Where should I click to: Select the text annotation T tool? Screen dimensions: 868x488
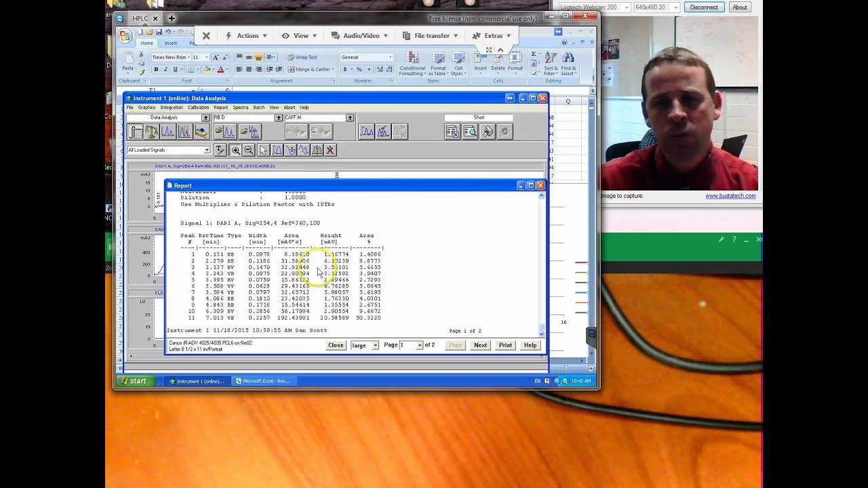click(x=220, y=150)
